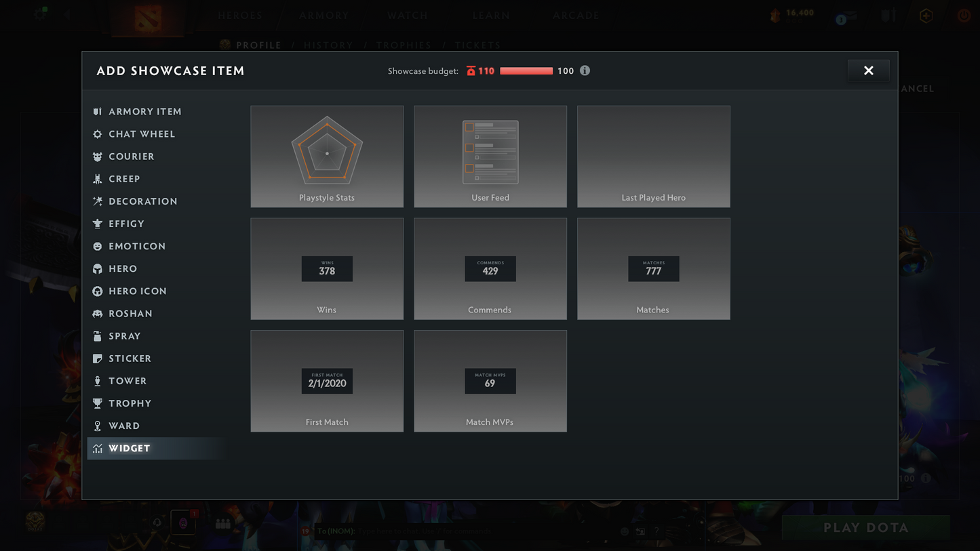Click the power icon to exit Dota
This screenshot has height=551, width=980.
point(964,15)
